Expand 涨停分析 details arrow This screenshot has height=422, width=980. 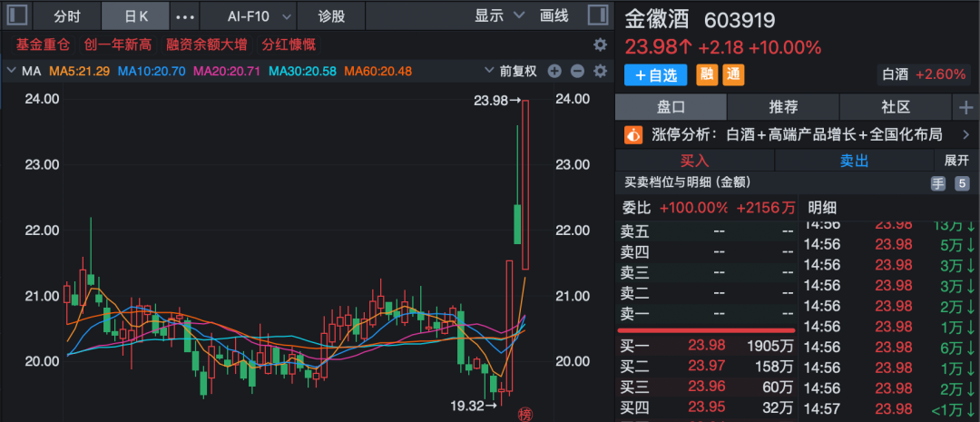click(965, 134)
